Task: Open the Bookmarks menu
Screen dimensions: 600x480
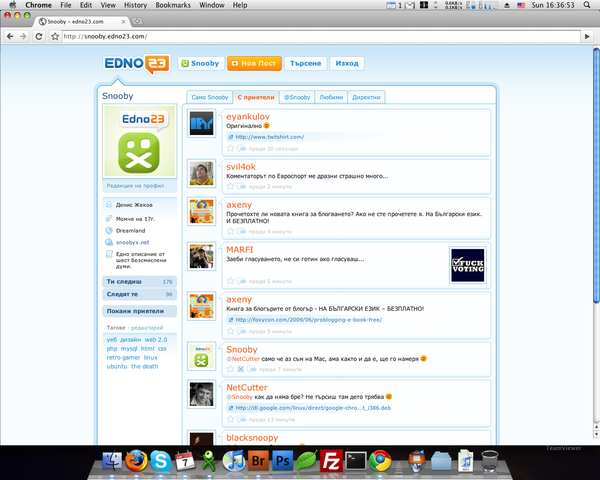Action: tap(173, 5)
